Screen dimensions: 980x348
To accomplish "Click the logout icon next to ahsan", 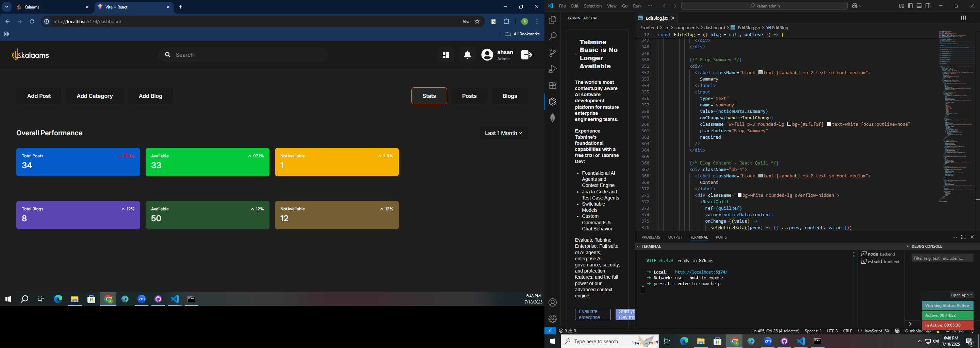I will [526, 55].
